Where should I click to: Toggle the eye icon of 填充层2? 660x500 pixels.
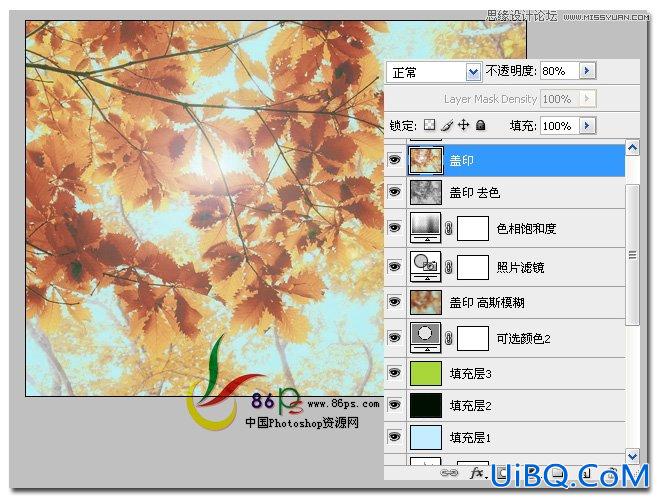pos(394,405)
